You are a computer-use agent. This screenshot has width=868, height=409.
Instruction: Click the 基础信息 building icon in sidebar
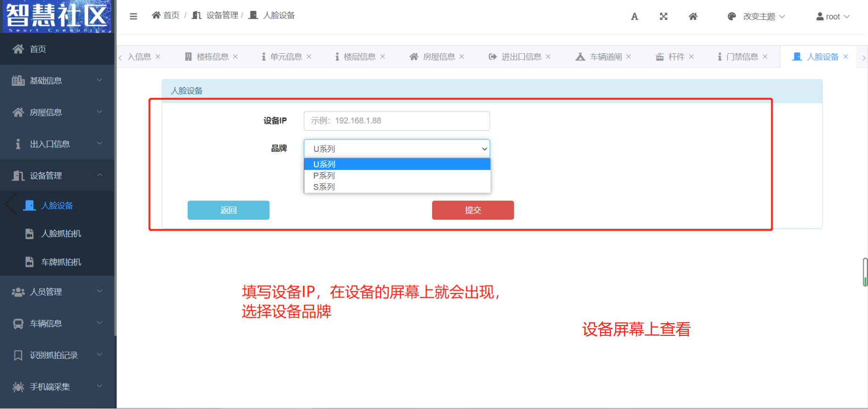[18, 81]
